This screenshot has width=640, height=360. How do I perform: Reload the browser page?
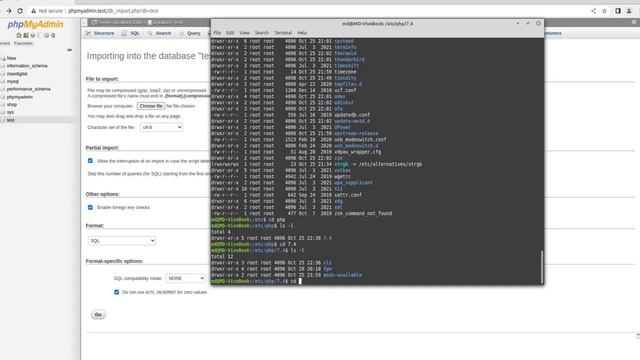20,11
